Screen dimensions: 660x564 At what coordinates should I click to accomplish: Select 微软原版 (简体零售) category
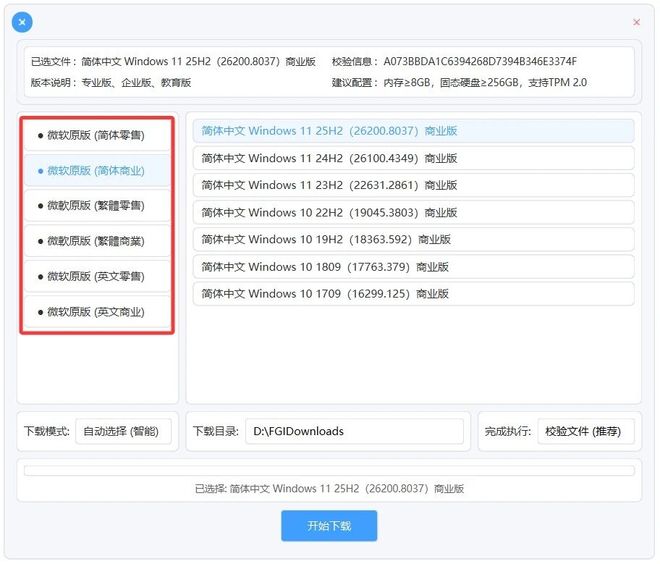[x=98, y=135]
